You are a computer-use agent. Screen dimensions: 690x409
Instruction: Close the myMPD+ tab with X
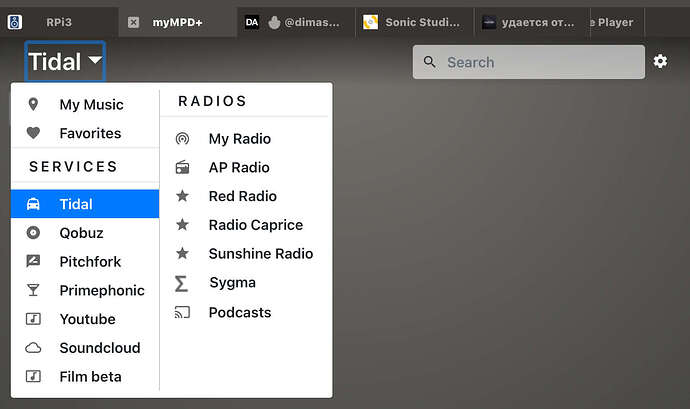133,22
